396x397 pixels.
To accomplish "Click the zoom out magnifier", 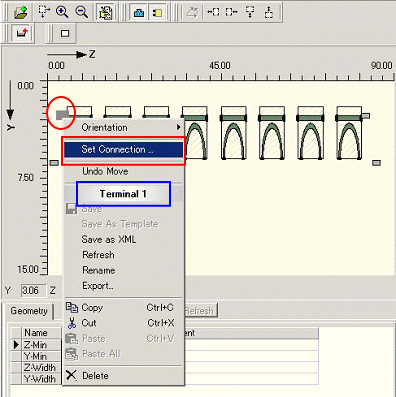I will tap(81, 12).
